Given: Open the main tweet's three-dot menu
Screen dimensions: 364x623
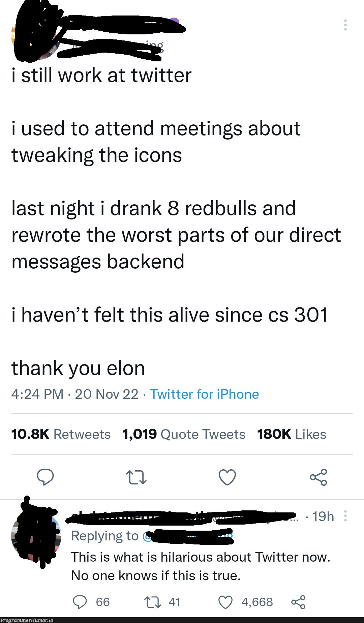Looking at the screenshot, I should point(345,25).
